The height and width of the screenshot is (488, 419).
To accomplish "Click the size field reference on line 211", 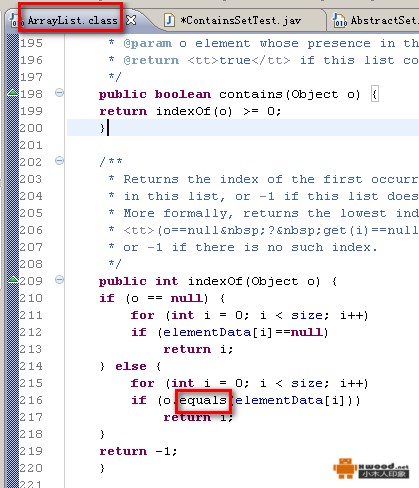I will (307, 315).
